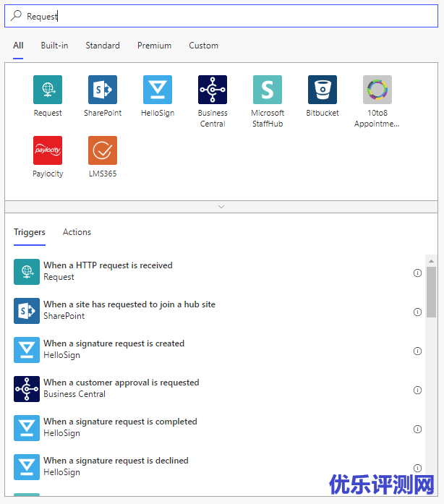The image size is (444, 504).
Task: Click HelloSign icon beside signature created trigger
Action: tap(27, 350)
